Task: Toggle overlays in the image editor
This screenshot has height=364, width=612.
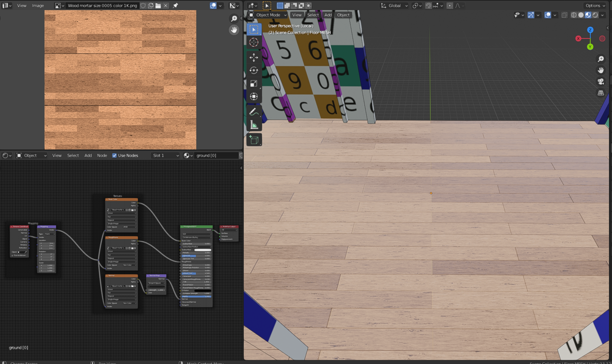Action: [213, 6]
